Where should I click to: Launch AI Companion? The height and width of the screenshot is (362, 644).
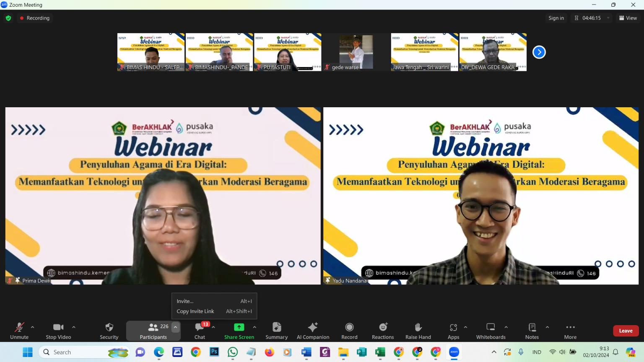(x=313, y=331)
